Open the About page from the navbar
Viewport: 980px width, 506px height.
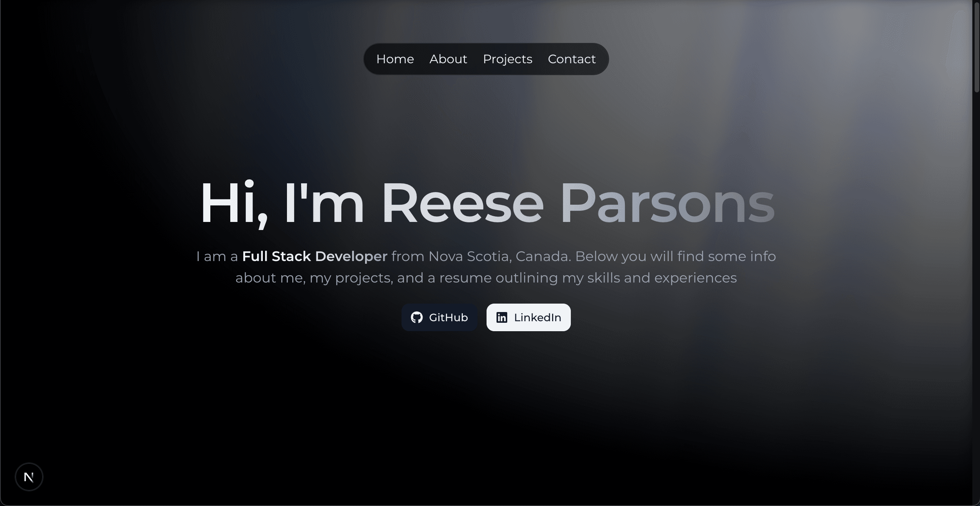click(x=448, y=59)
